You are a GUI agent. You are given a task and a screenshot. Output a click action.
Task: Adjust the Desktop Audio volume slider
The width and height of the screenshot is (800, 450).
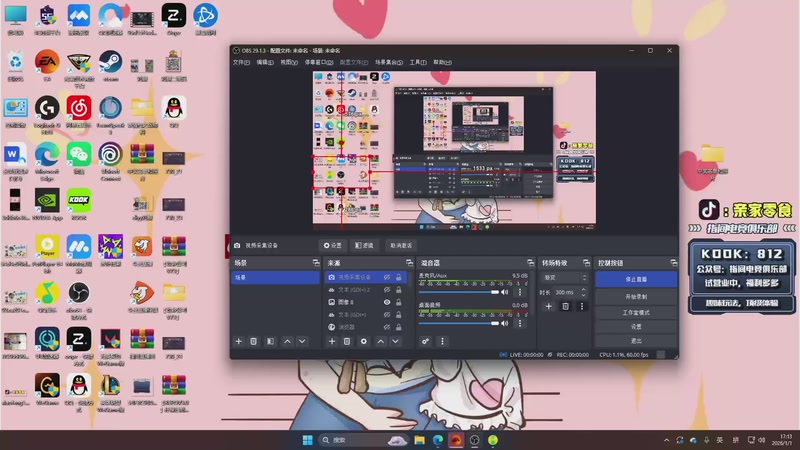[x=458, y=323]
